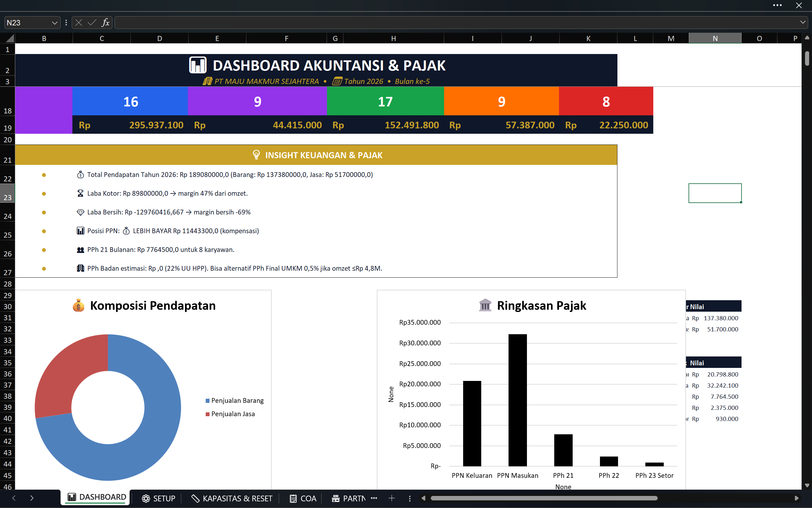Add a new sheet with the plus icon
This screenshot has width=812, height=508.
[391, 498]
